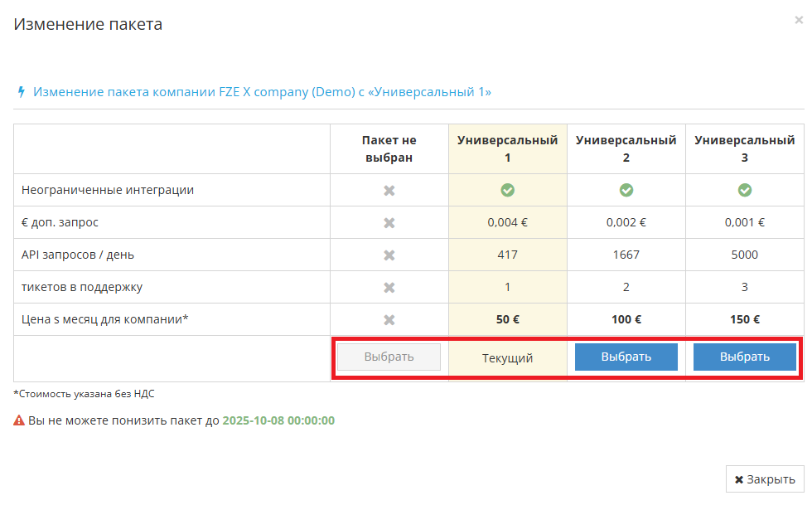Click the Пакет не выбран column header
Viewport: 812px width, 510px height.
pyautogui.click(x=389, y=148)
